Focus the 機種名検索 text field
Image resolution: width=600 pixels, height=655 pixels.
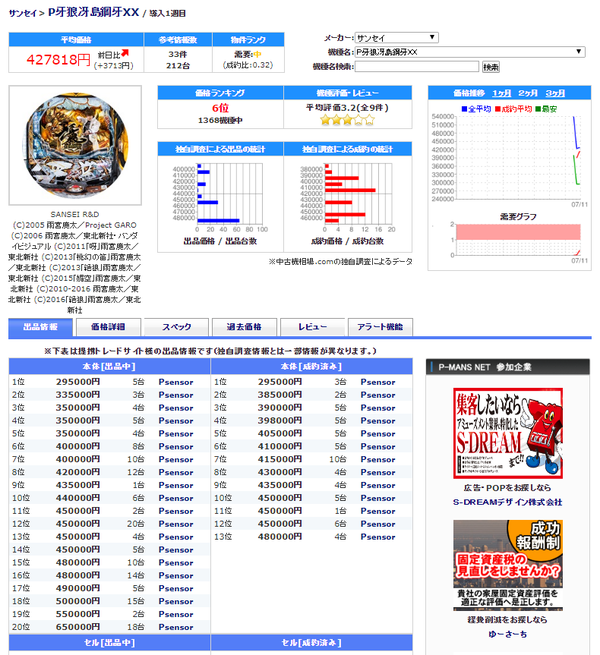tap(417, 66)
